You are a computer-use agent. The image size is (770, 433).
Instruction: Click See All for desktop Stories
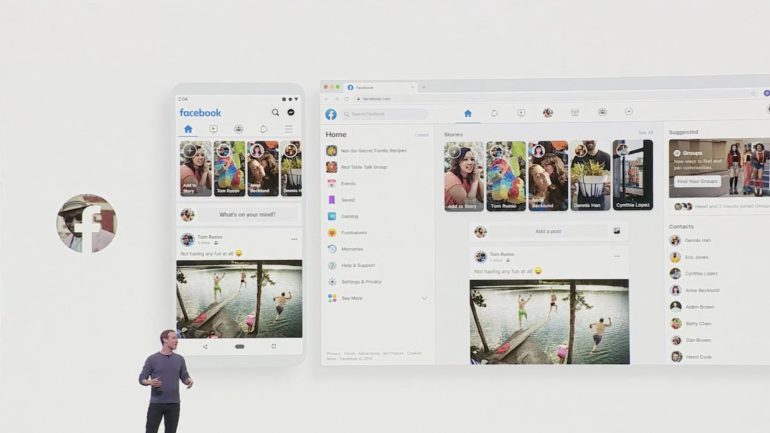click(646, 133)
